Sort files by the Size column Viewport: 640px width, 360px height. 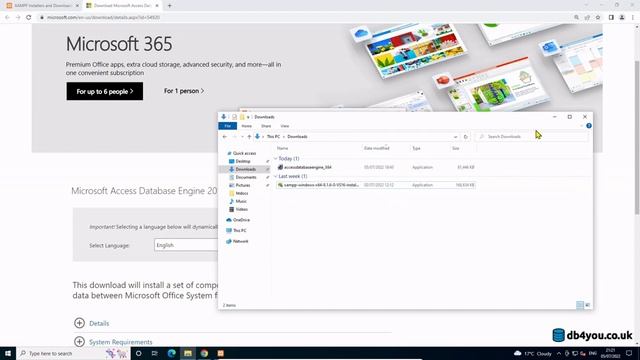tap(456, 148)
